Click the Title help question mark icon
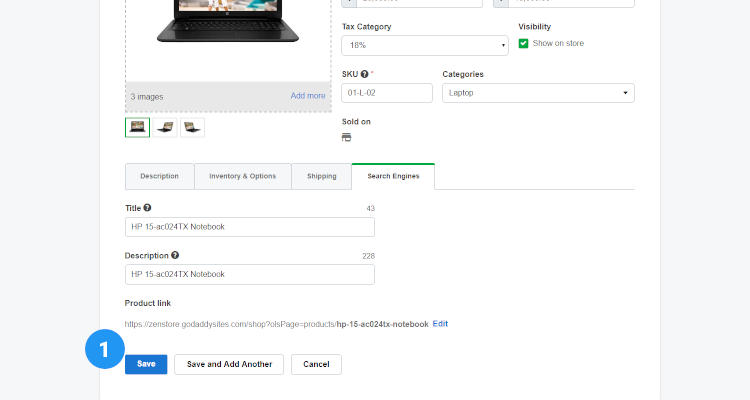The width and height of the screenshot is (750, 400). pos(148,208)
